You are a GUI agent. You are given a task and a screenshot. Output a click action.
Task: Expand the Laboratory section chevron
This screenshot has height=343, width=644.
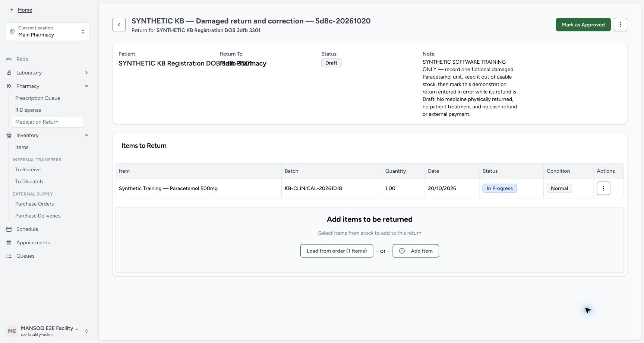(x=86, y=73)
